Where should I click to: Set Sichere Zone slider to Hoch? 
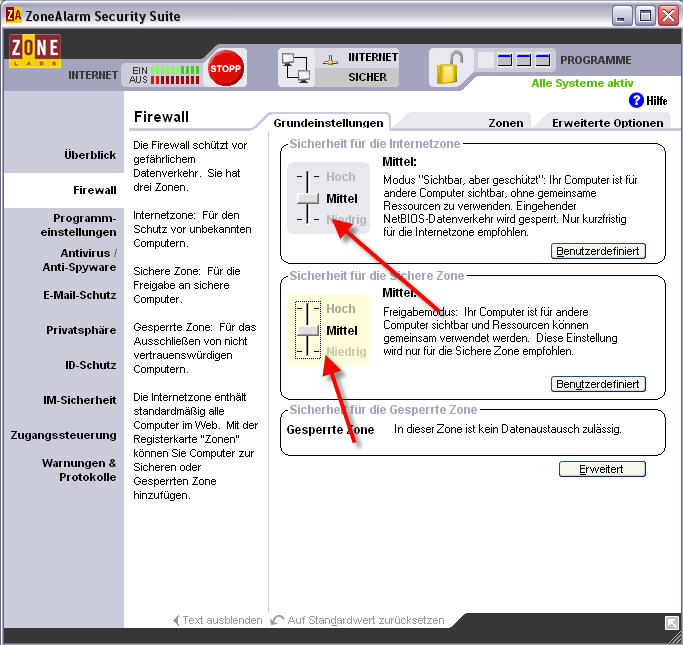point(341,309)
